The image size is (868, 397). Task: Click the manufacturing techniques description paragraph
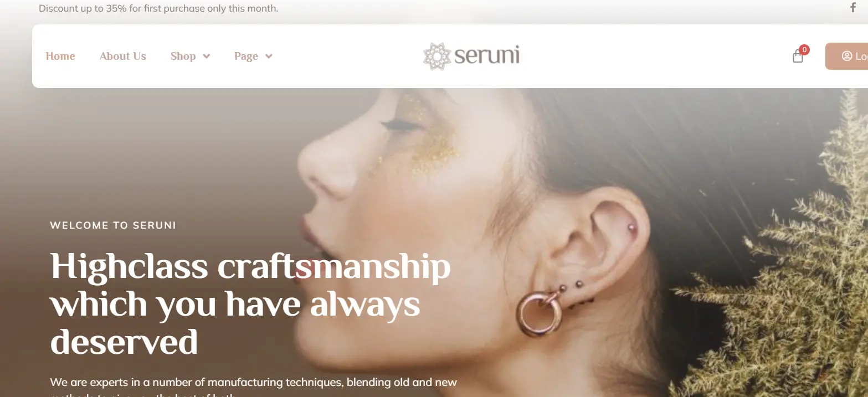coord(254,387)
